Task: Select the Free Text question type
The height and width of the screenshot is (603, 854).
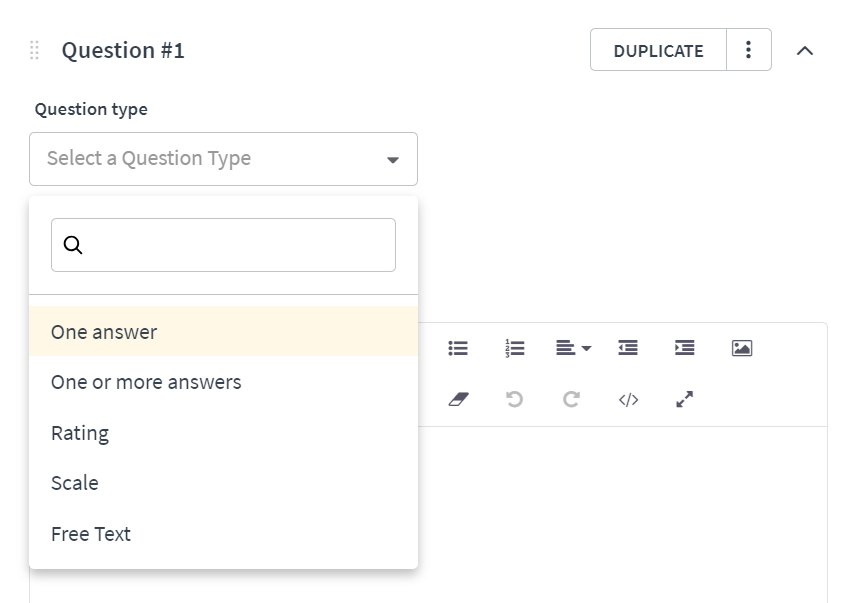Action: [223, 534]
